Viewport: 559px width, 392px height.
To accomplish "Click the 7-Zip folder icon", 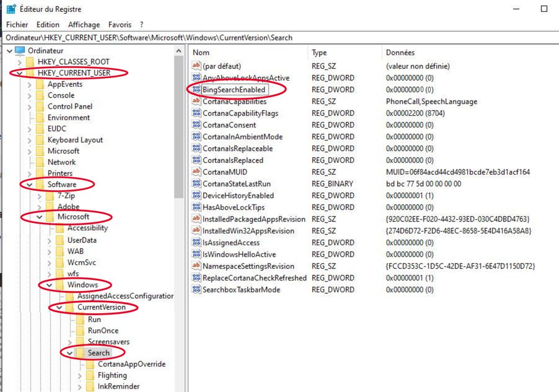I will point(50,196).
